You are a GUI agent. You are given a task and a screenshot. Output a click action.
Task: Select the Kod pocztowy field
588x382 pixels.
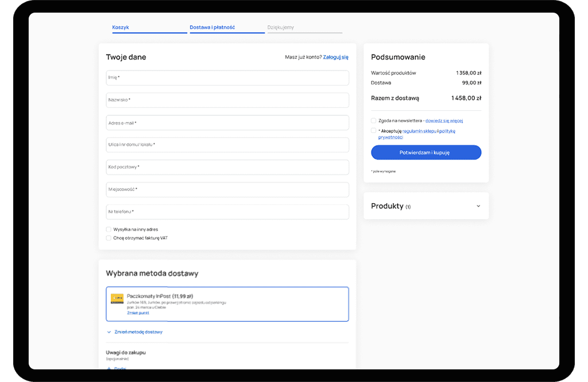point(227,167)
